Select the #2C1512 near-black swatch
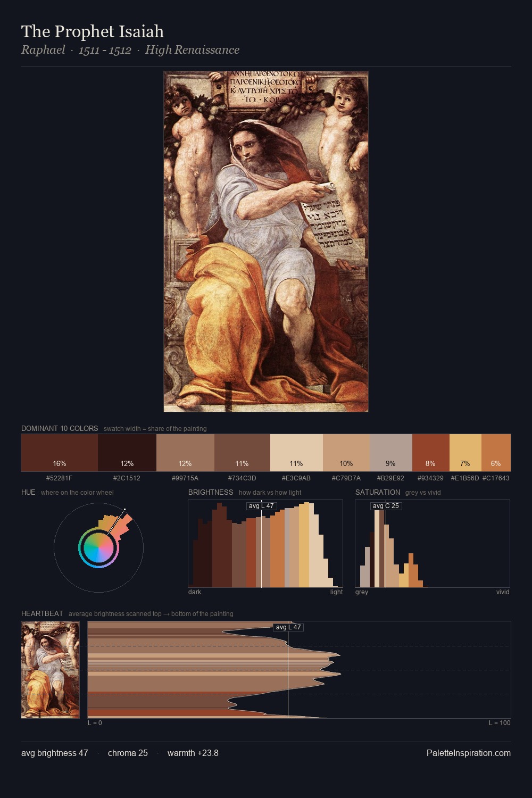 [127, 453]
